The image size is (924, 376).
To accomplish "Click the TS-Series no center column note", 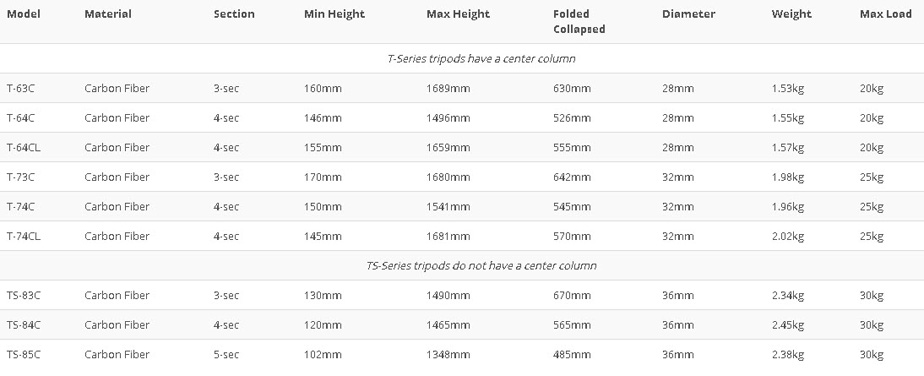I will click(481, 265).
